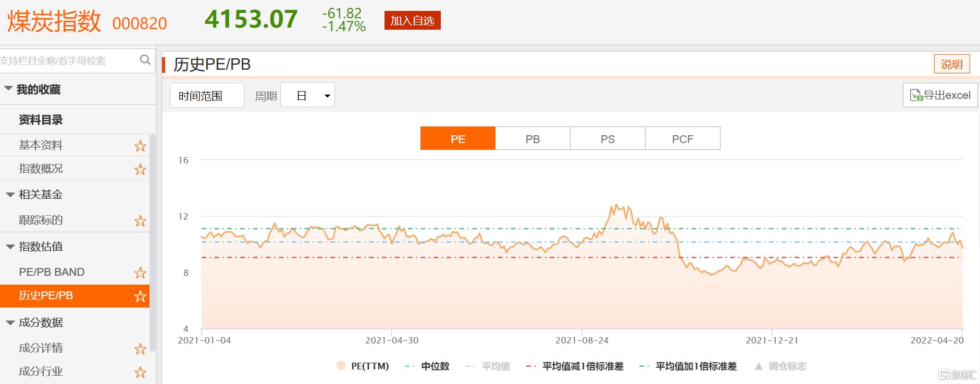Toggle 平均值 line in legend
Image resolution: width=980 pixels, height=384 pixels.
coord(488,366)
